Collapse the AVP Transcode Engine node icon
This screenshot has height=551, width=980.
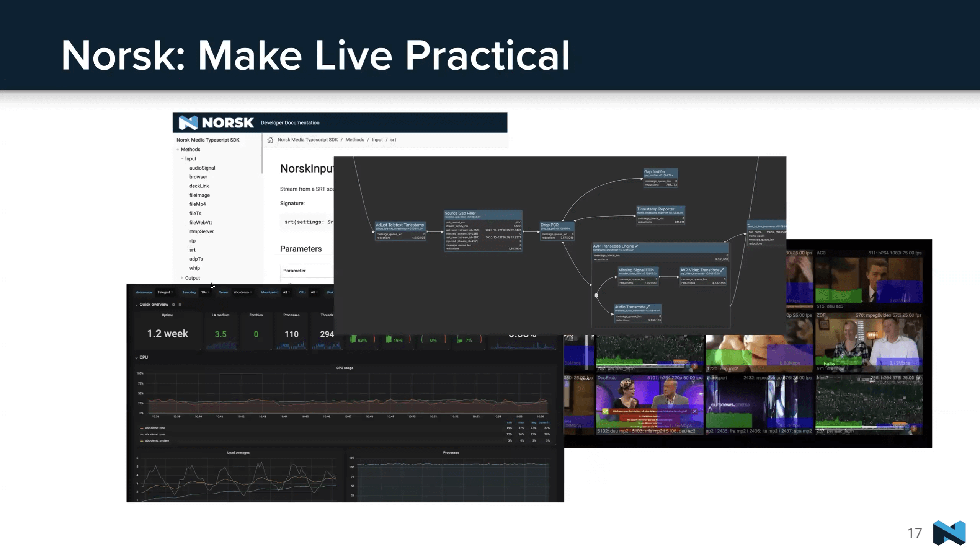[637, 246]
